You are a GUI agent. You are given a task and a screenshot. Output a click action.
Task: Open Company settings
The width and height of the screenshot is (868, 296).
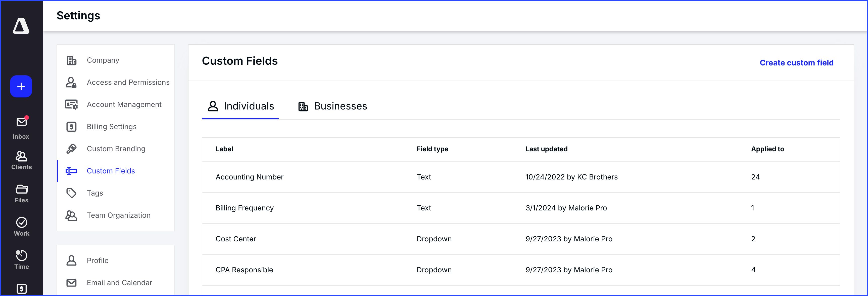tap(103, 60)
